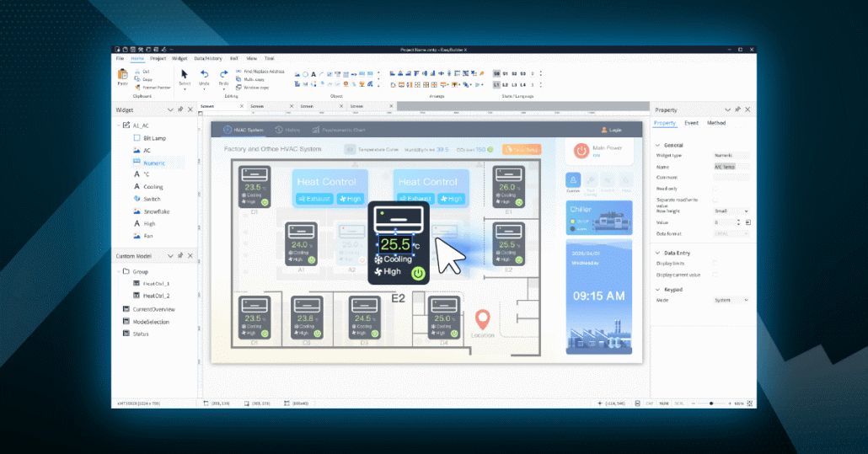Viewport: 868px width, 454px height.
Task: Open the Tool ribbon tab
Action: (x=269, y=58)
